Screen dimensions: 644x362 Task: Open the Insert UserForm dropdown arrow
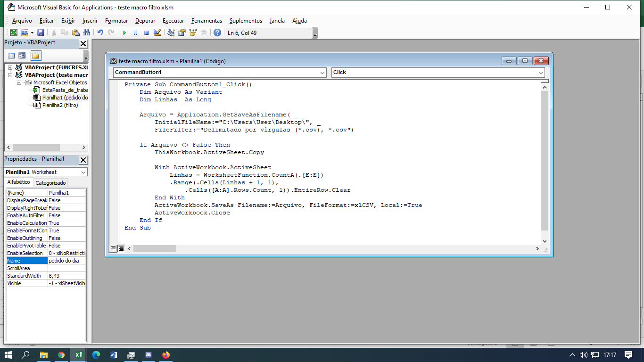tap(32, 33)
